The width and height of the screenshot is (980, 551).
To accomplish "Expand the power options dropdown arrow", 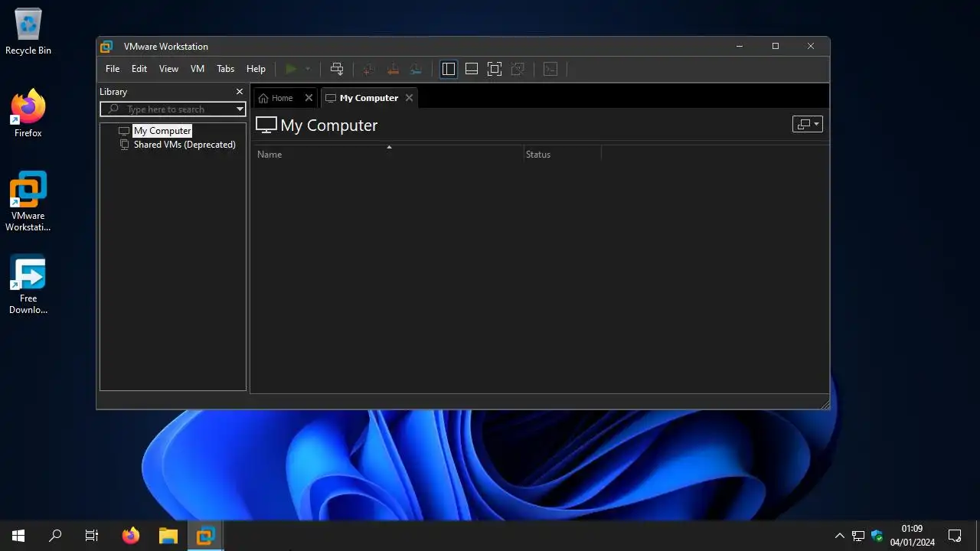I will coord(308,69).
